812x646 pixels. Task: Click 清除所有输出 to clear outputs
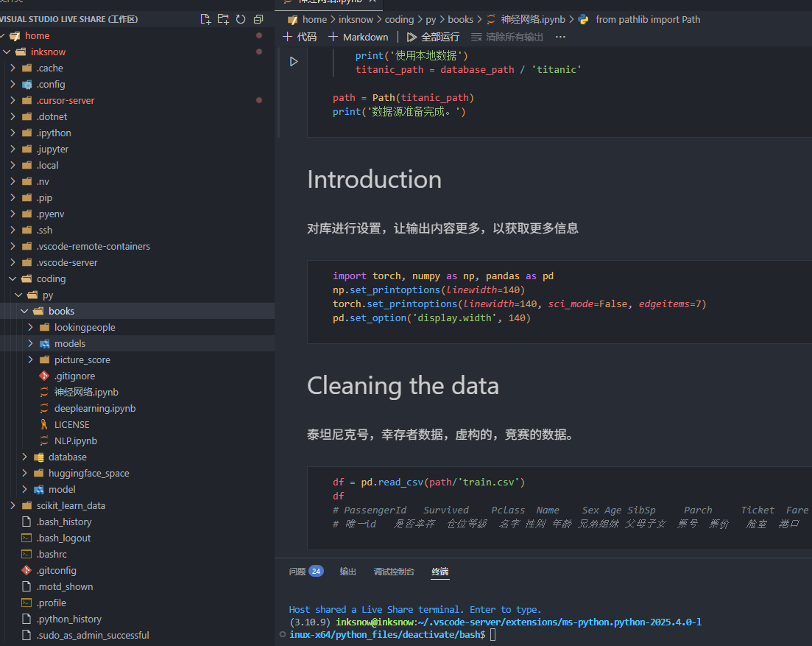507,37
